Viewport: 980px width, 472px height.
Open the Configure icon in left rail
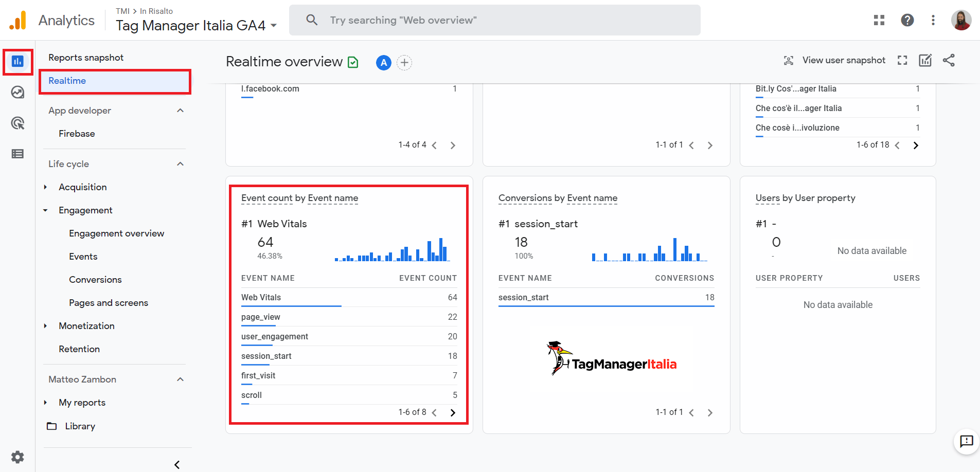click(x=17, y=154)
